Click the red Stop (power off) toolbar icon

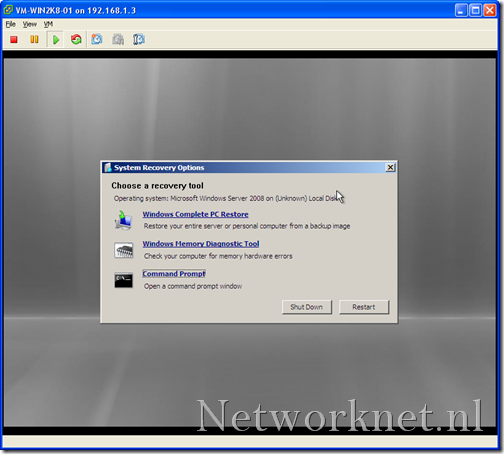14,39
